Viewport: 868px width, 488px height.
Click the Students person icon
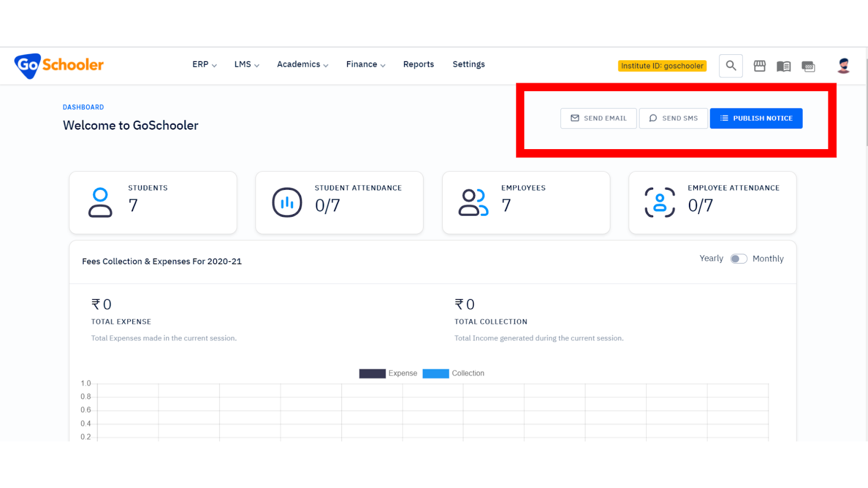click(x=100, y=202)
